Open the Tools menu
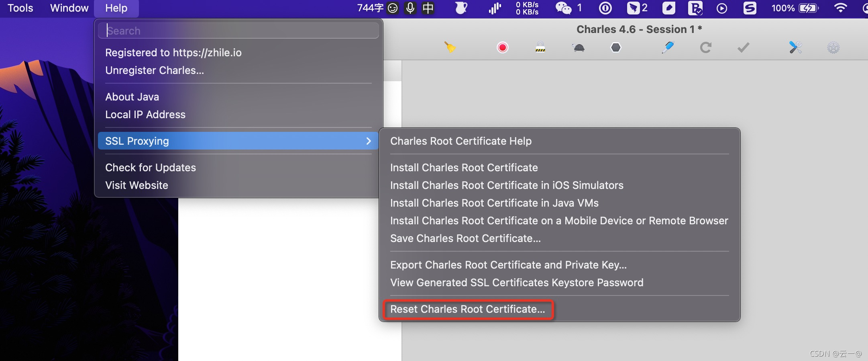868x361 pixels. pos(20,8)
